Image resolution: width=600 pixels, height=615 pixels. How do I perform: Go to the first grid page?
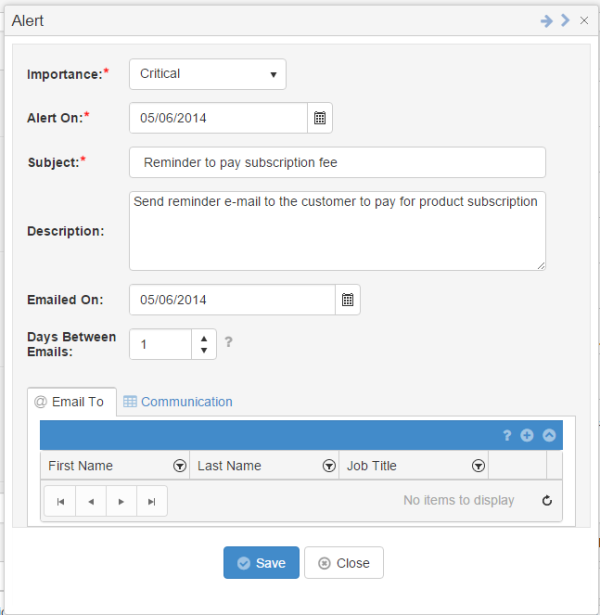(x=60, y=501)
